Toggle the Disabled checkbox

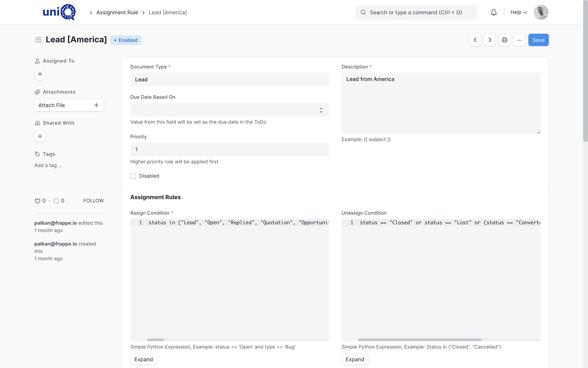point(133,176)
